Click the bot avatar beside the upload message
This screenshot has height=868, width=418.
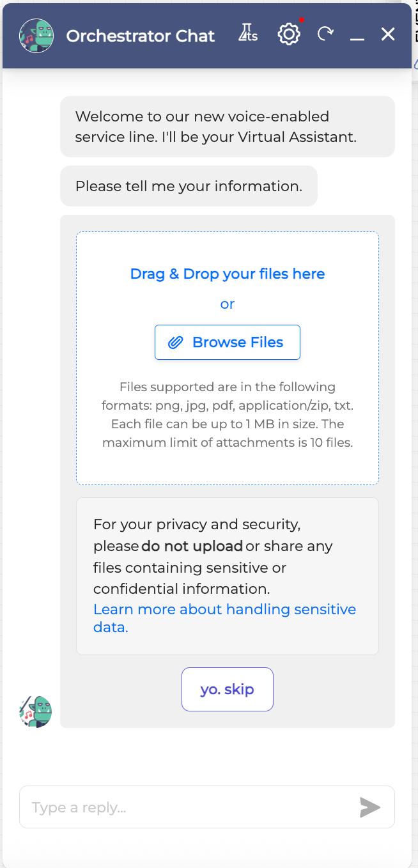(36, 711)
